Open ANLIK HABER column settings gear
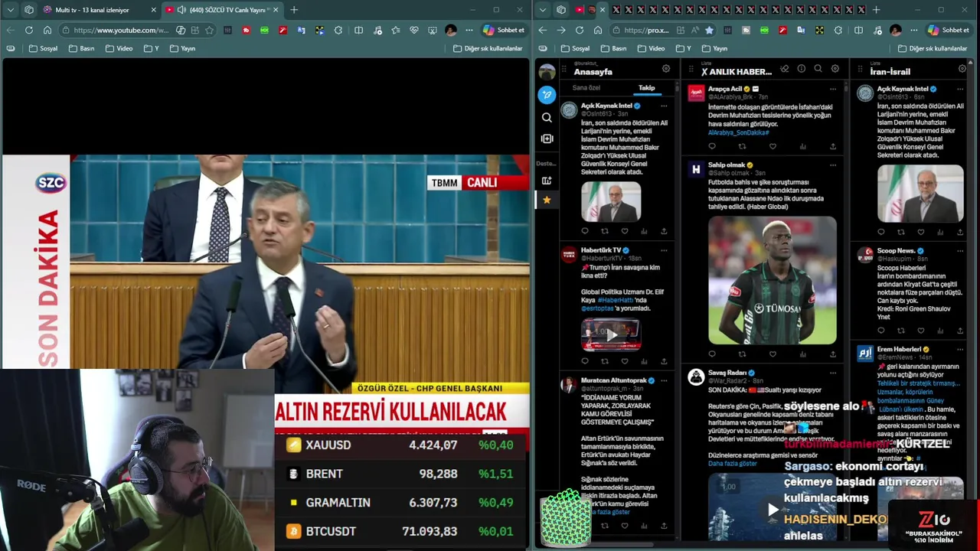Screen dimensions: 980x551 [x=835, y=69]
